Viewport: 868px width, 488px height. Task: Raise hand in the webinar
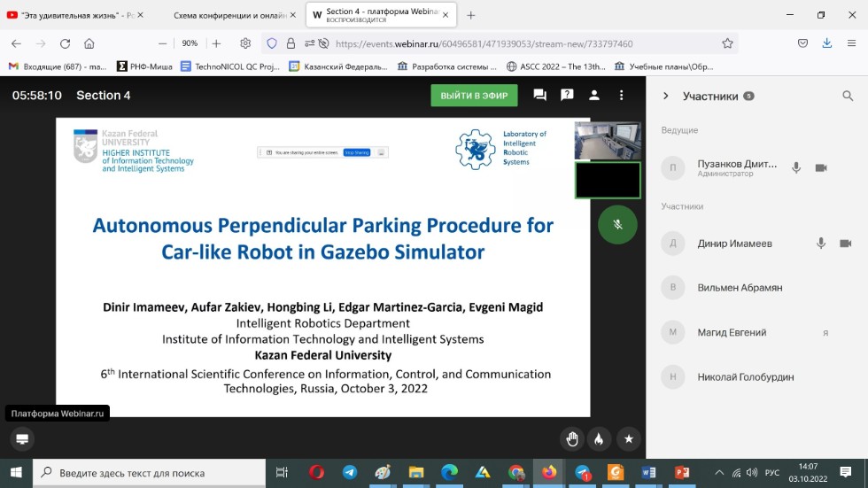572,438
